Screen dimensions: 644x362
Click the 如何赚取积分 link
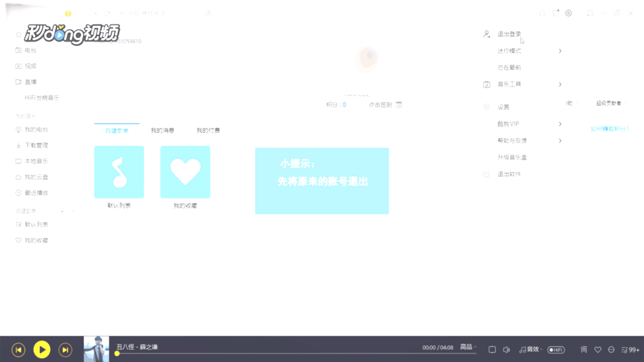click(610, 129)
